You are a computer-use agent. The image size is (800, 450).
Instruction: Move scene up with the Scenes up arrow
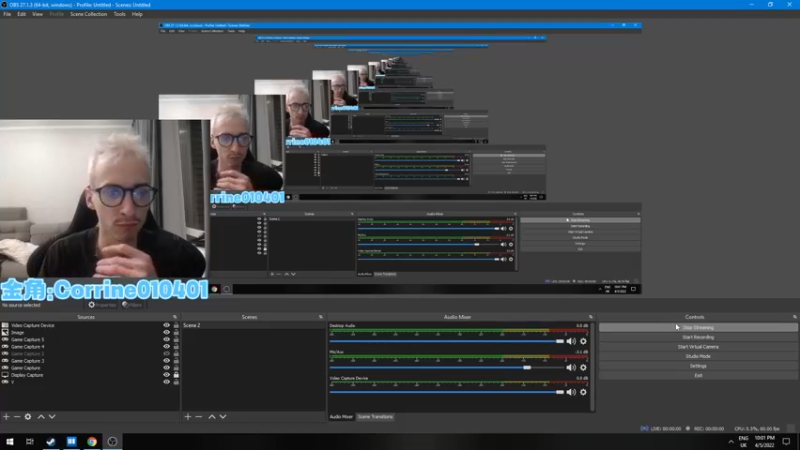pyautogui.click(x=212, y=417)
